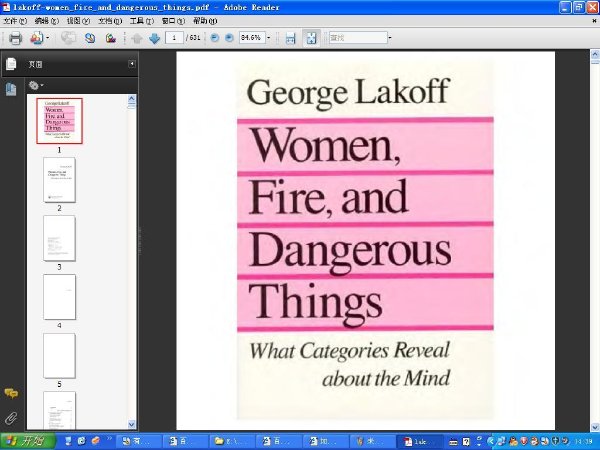Select page 4 thumbnail

click(x=59, y=297)
